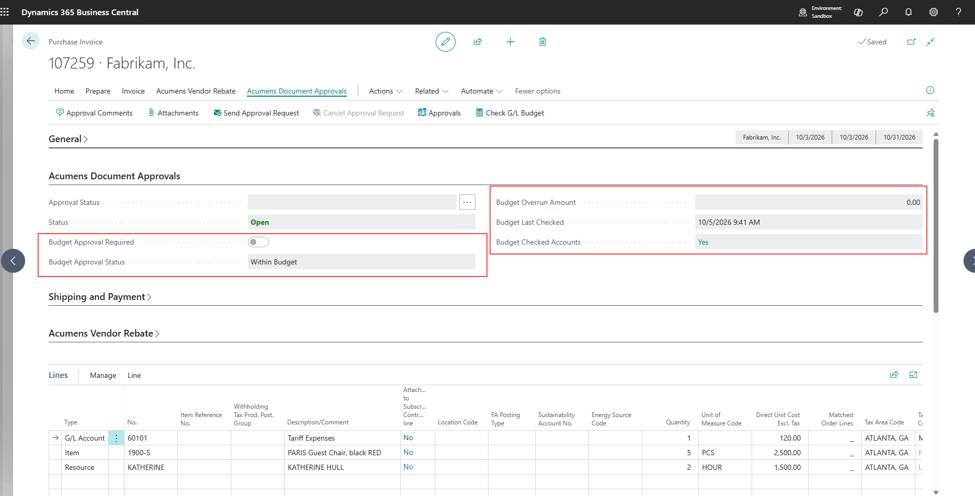Open settings gear icon
This screenshot has width=975, height=496.
point(933,12)
